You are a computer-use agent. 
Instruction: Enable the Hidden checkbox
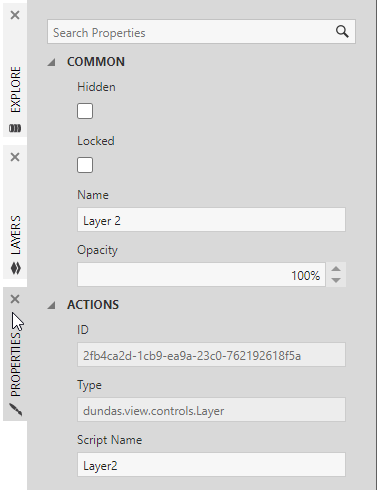[x=85, y=111]
